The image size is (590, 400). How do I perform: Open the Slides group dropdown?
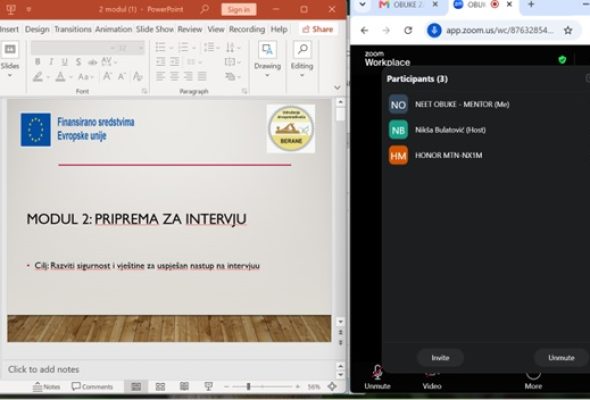pos(10,59)
